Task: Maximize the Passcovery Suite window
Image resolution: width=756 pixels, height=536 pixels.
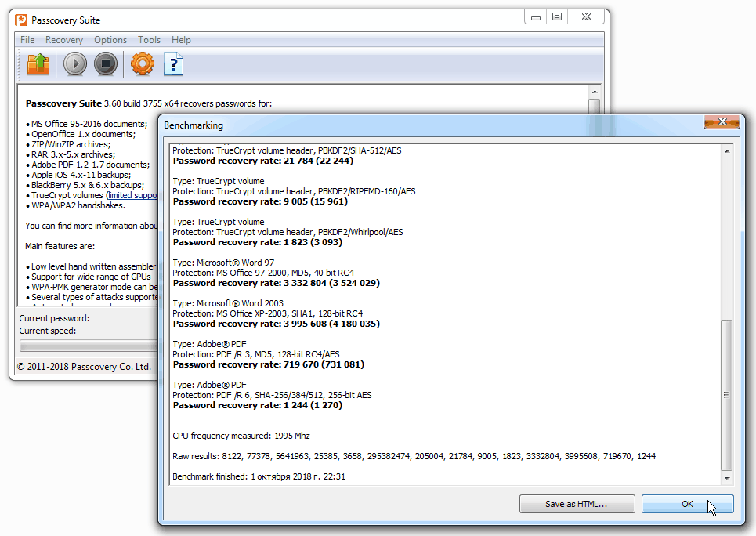Action: (557, 17)
